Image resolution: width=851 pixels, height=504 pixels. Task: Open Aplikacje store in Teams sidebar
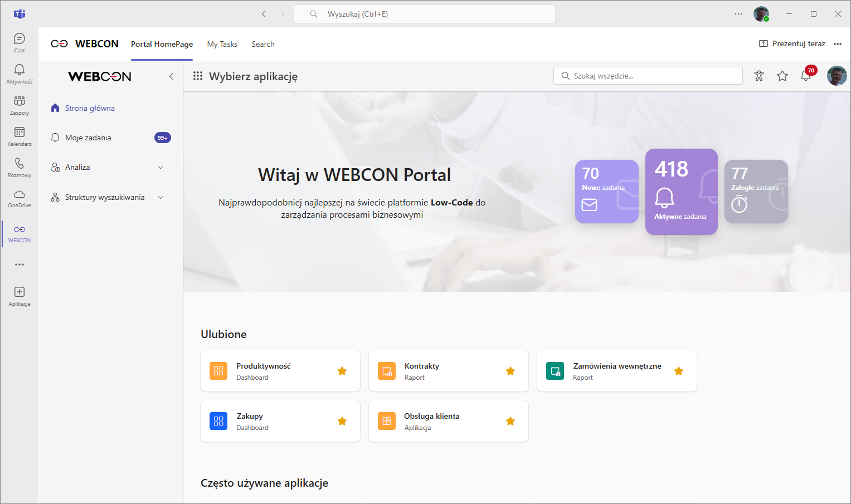pyautogui.click(x=20, y=296)
